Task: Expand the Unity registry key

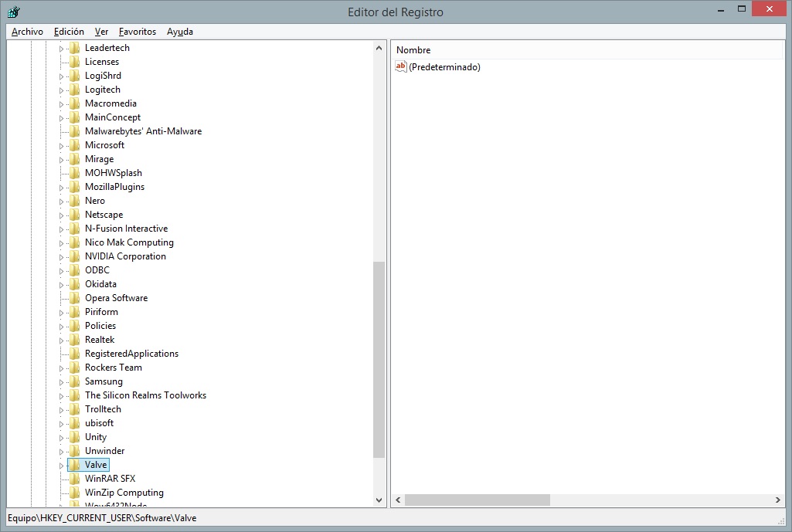Action: click(x=61, y=438)
